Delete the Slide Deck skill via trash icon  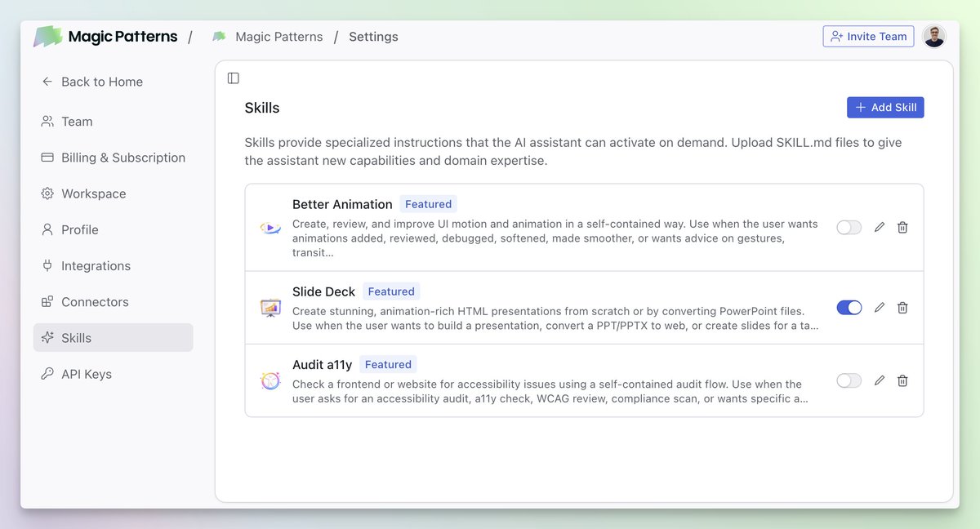pyautogui.click(x=902, y=308)
